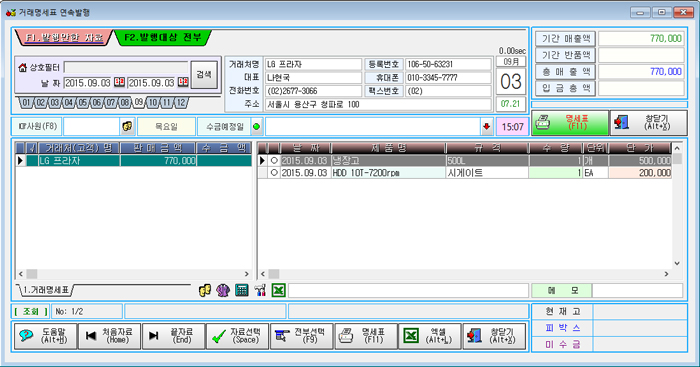This screenshot has height=367, width=700.
Task: Click the yellow masks icon below customer list
Action: (205, 291)
